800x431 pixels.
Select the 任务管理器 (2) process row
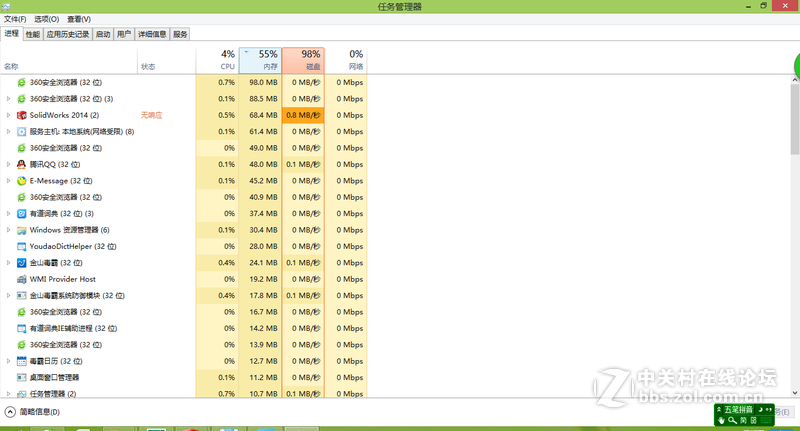184,394
